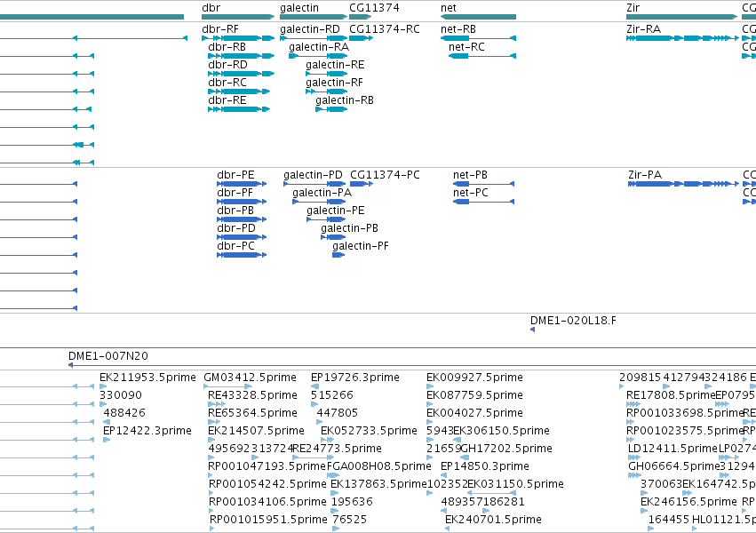Click EST EP19726.3prime
Viewport: 756px width, 533px height.
tap(355, 378)
